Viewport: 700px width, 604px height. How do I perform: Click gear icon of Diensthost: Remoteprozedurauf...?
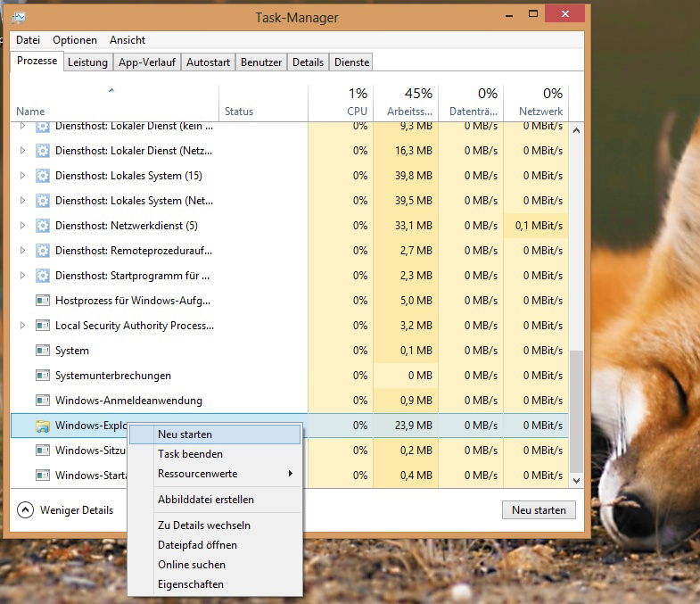point(43,251)
